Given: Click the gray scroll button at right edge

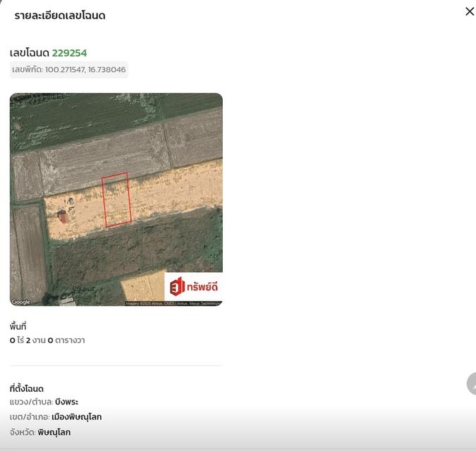Looking at the screenshot, I should (472, 384).
